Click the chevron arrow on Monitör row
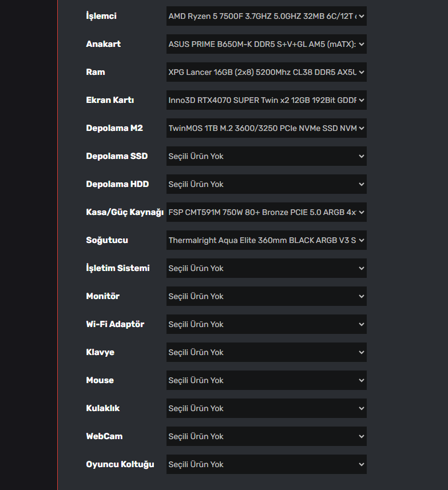The width and height of the screenshot is (448, 490). point(361,296)
